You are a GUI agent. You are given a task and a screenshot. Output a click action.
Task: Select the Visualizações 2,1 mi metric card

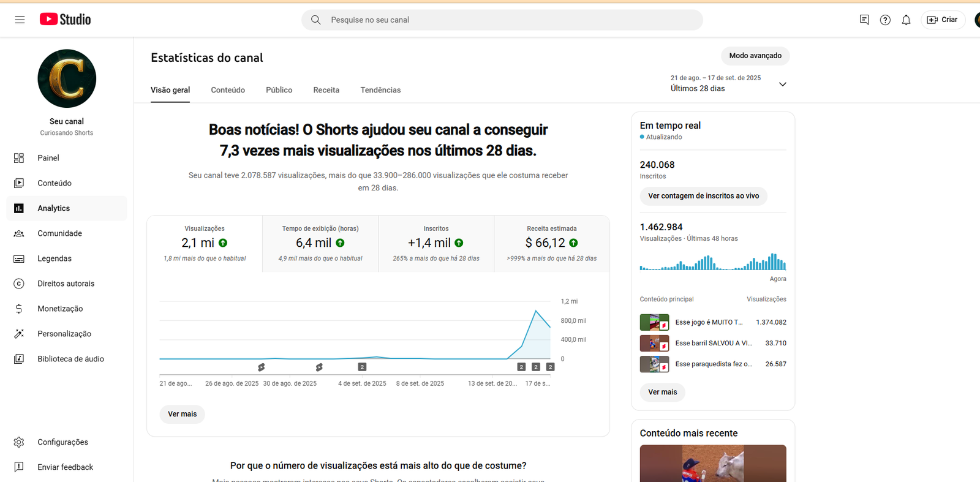[x=205, y=244]
